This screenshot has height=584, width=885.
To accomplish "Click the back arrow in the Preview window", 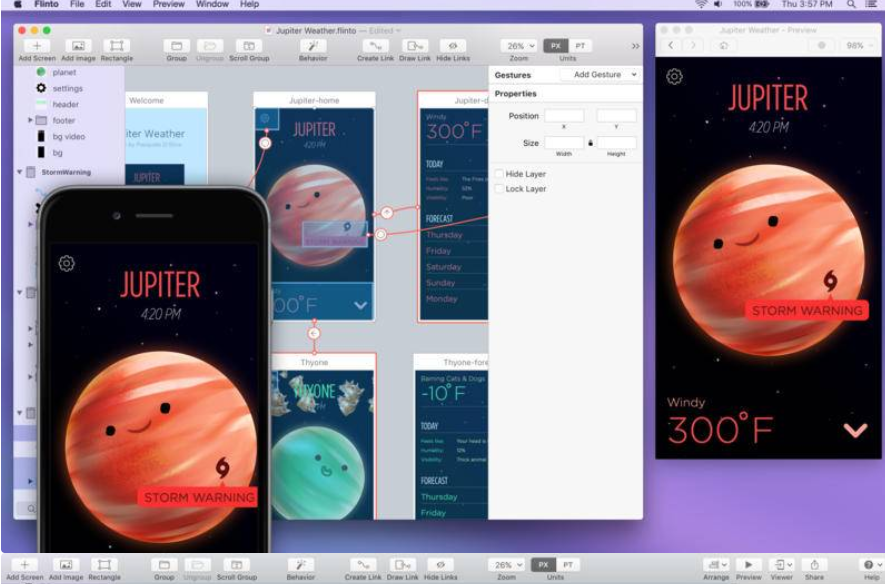I will pos(671,46).
